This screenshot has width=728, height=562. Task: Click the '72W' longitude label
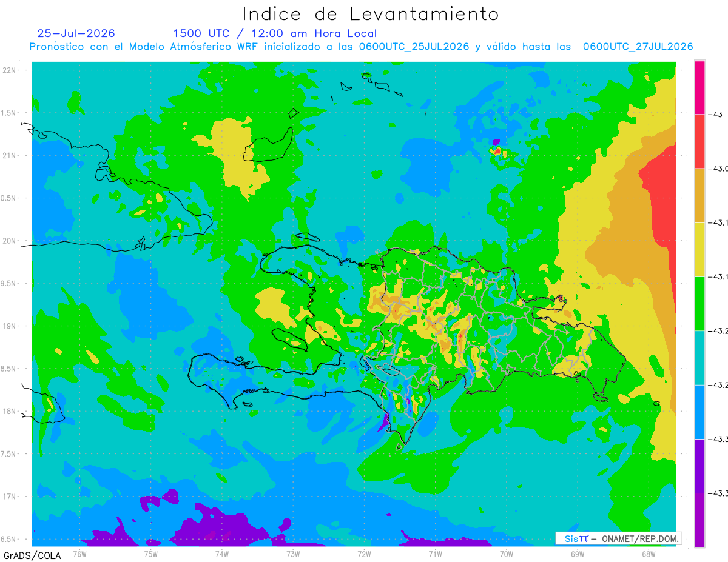[x=364, y=554]
